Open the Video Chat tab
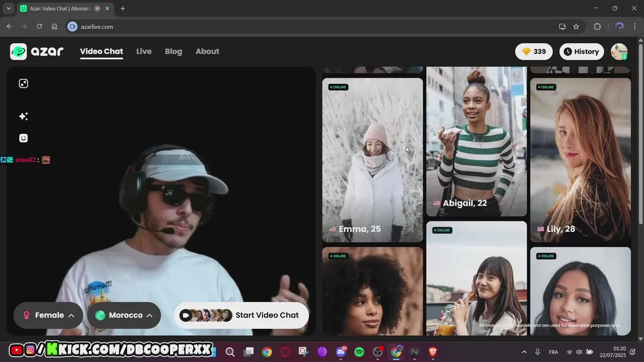This screenshot has height=362, width=644. [x=101, y=51]
